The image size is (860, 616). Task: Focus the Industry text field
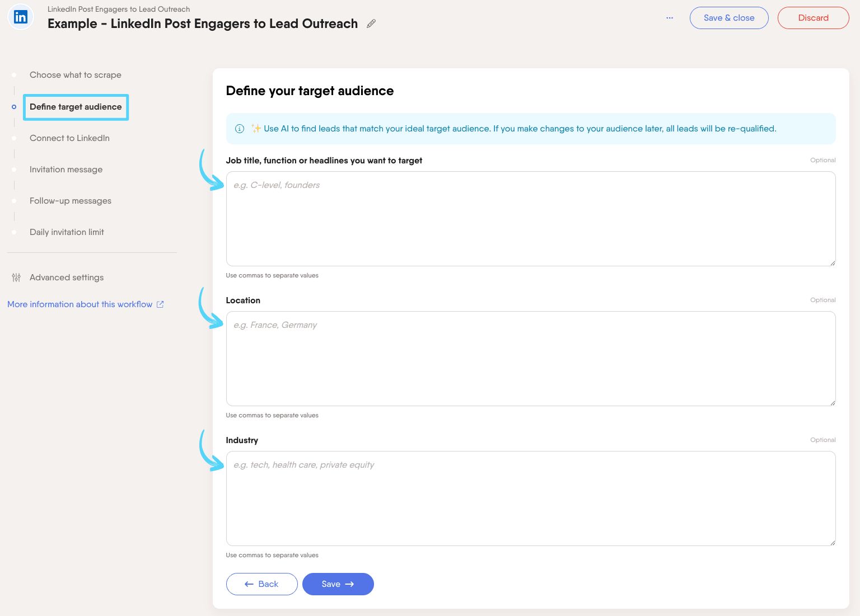tap(531, 499)
